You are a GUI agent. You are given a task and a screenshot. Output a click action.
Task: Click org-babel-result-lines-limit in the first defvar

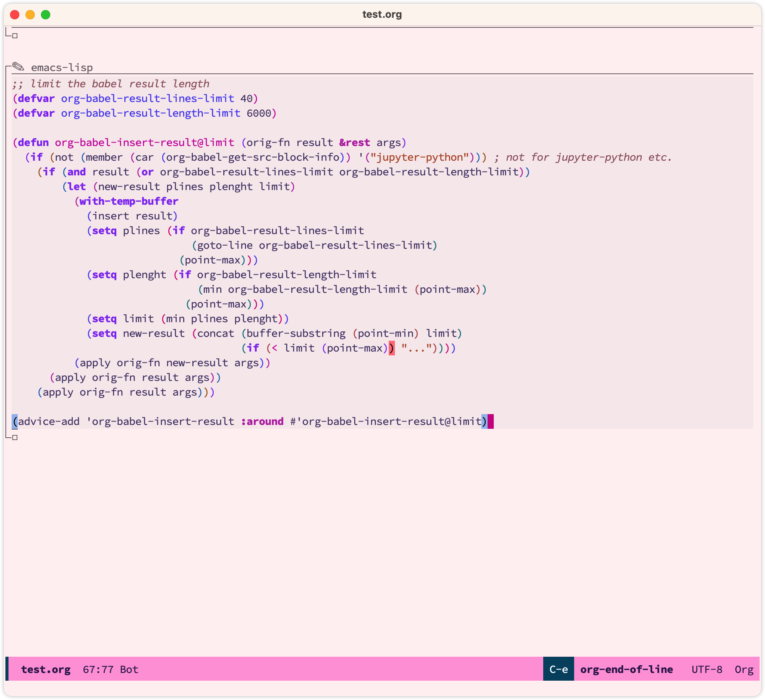tap(148, 99)
